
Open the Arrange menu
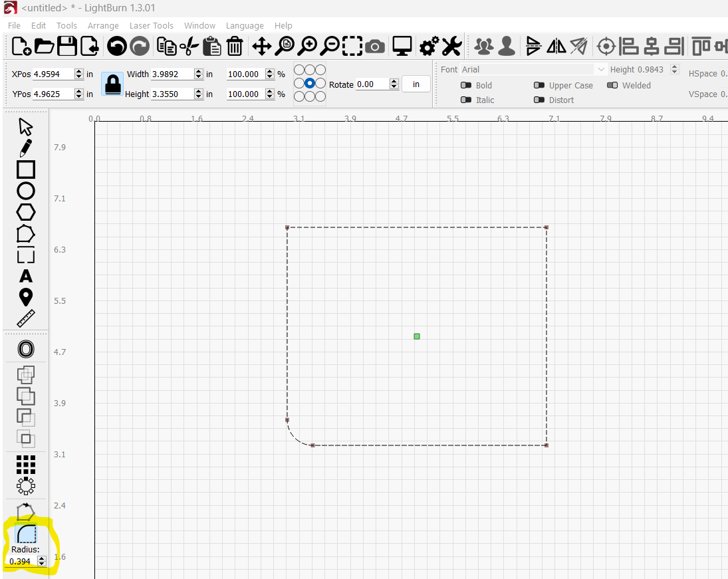point(103,25)
